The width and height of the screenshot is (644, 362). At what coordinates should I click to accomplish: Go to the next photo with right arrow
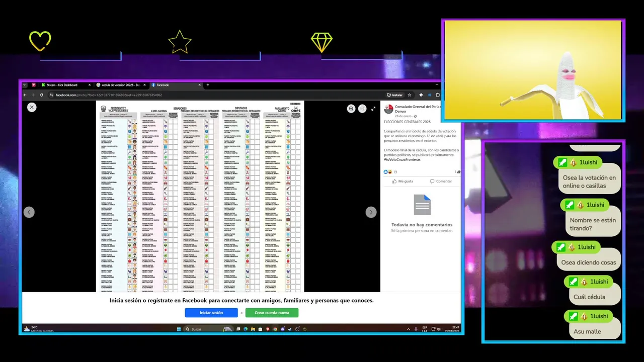pyautogui.click(x=371, y=212)
